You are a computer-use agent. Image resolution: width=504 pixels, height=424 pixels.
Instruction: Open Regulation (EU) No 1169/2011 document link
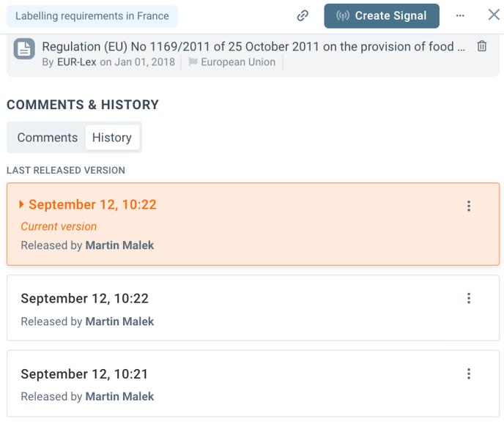(x=253, y=46)
